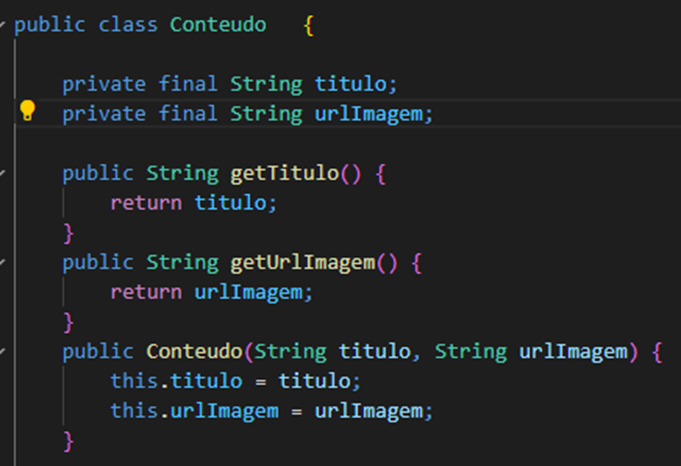Click the 'this.urlImagem' assignment target
The width and height of the screenshot is (681, 466).
195,411
